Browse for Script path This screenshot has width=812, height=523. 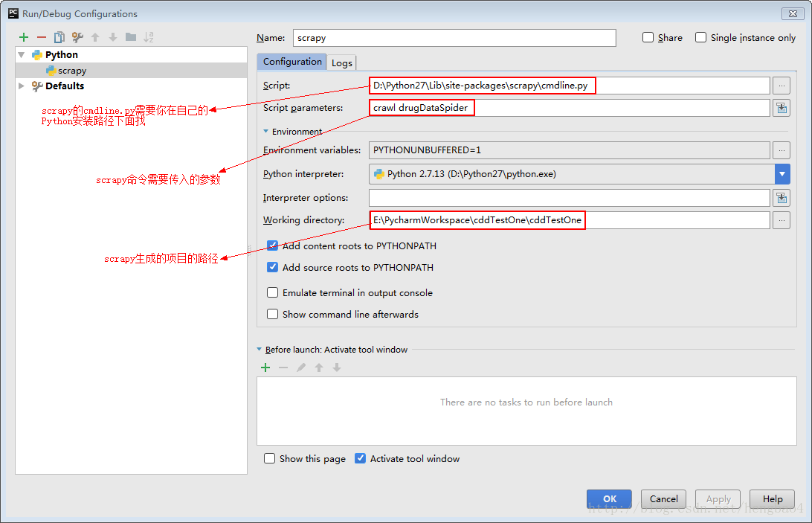click(x=782, y=86)
